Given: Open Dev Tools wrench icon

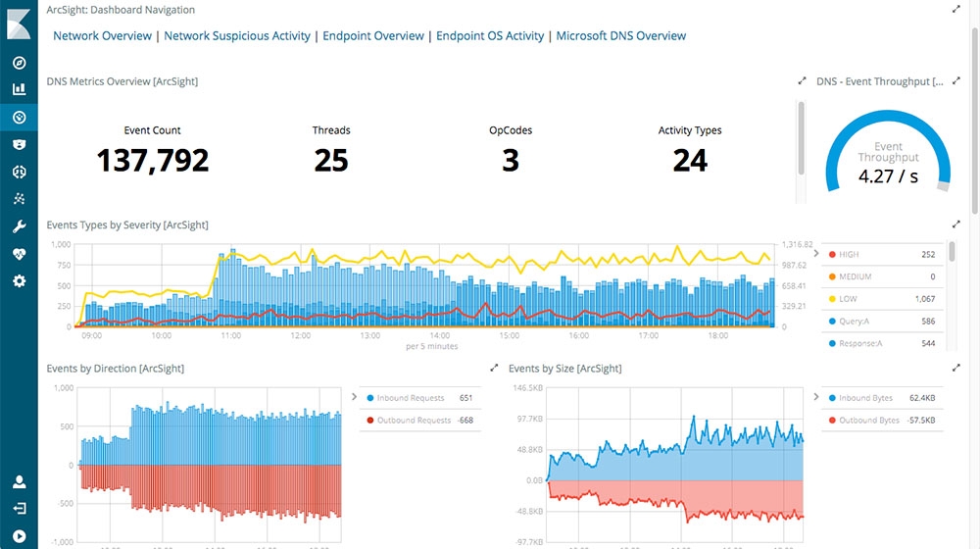Looking at the screenshot, I should [20, 226].
